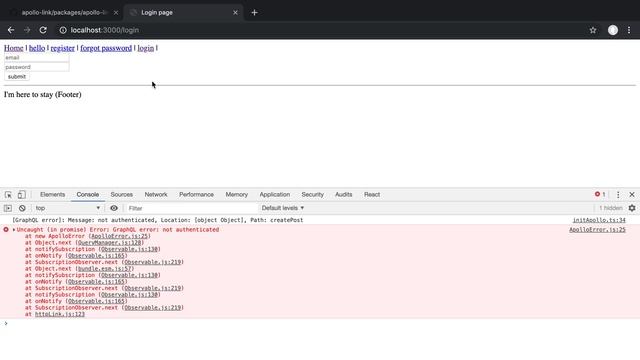
Task: Switch to the Network tab
Action: pyautogui.click(x=156, y=195)
